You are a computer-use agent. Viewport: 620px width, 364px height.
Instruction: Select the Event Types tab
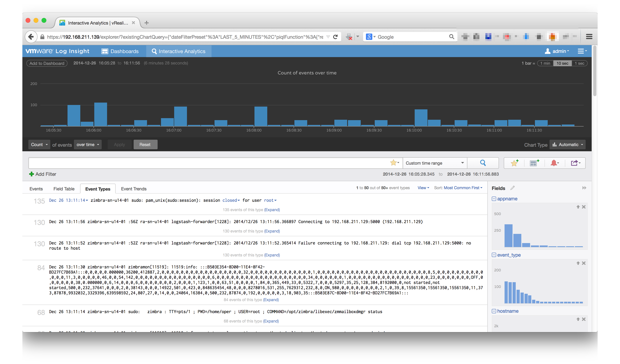[98, 189]
